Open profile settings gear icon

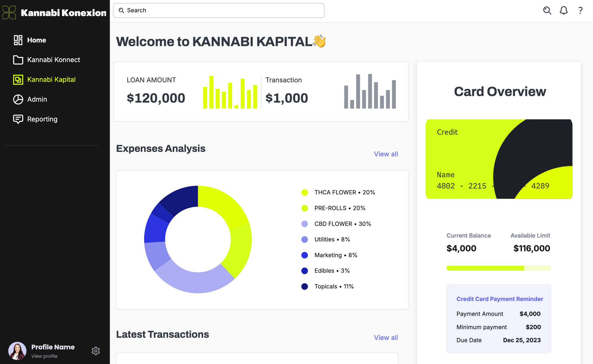(96, 351)
